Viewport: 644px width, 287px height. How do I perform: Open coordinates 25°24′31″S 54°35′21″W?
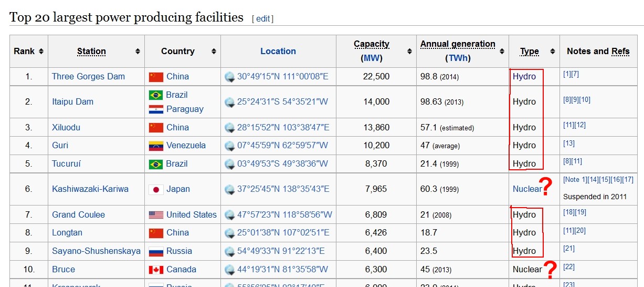[282, 101]
